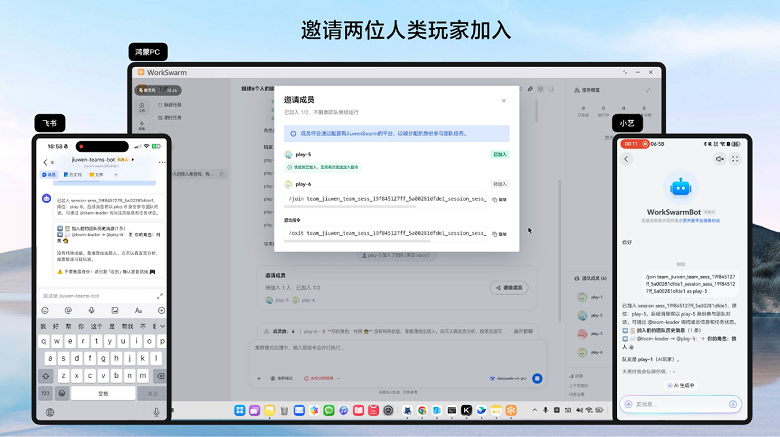Viewport: 780px width, 437px height.
Task: Close the 邀请成员 invite dialog
Action: click(x=503, y=101)
